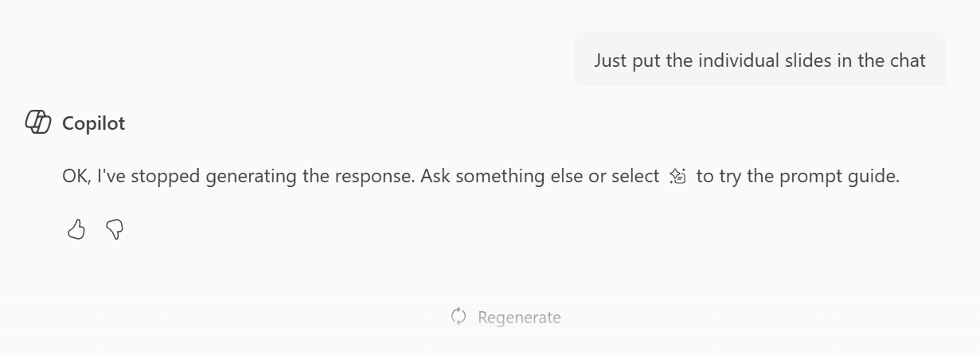This screenshot has height=355, width=980.
Task: Select the user message chat bubble
Action: pyautogui.click(x=760, y=60)
